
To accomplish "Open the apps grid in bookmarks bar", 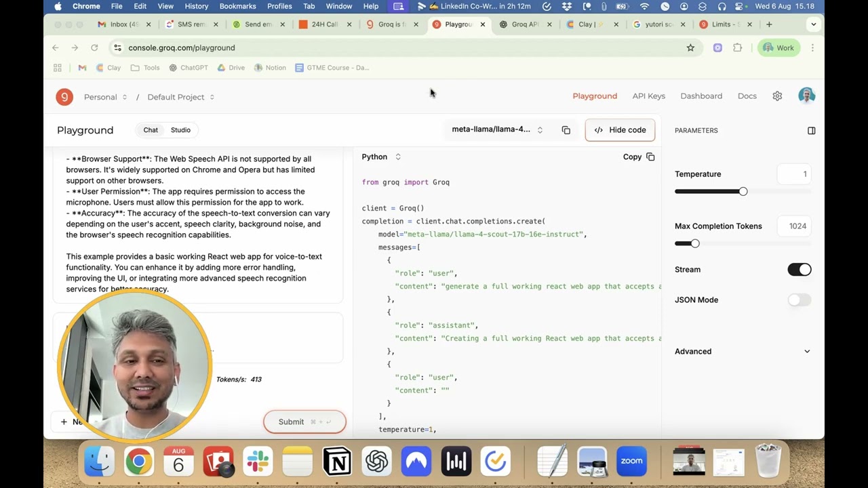I will [x=58, y=68].
